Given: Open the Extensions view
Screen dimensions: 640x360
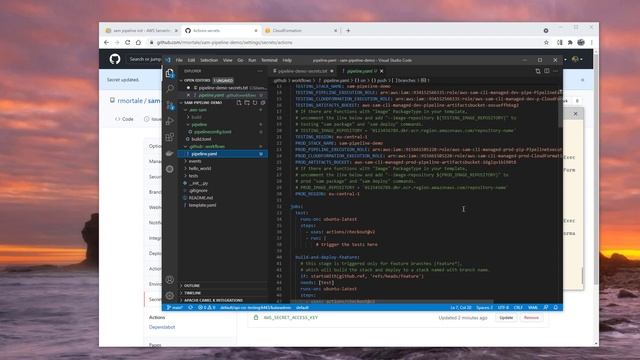Looking at the screenshot, I should click(x=170, y=137).
